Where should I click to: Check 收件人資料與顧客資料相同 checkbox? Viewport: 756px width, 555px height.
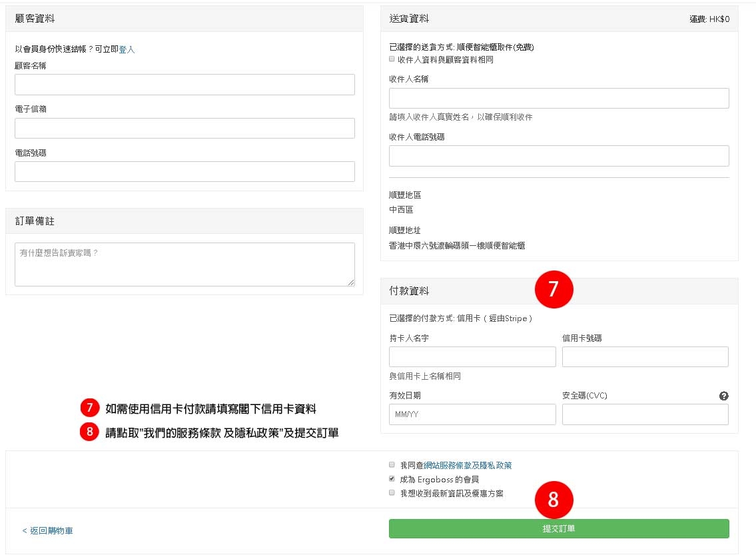[392, 59]
